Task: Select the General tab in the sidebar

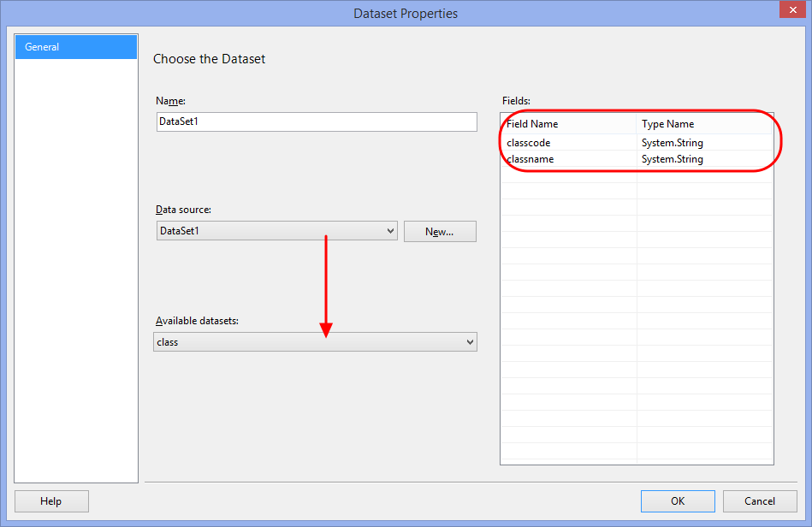Action: (x=76, y=47)
